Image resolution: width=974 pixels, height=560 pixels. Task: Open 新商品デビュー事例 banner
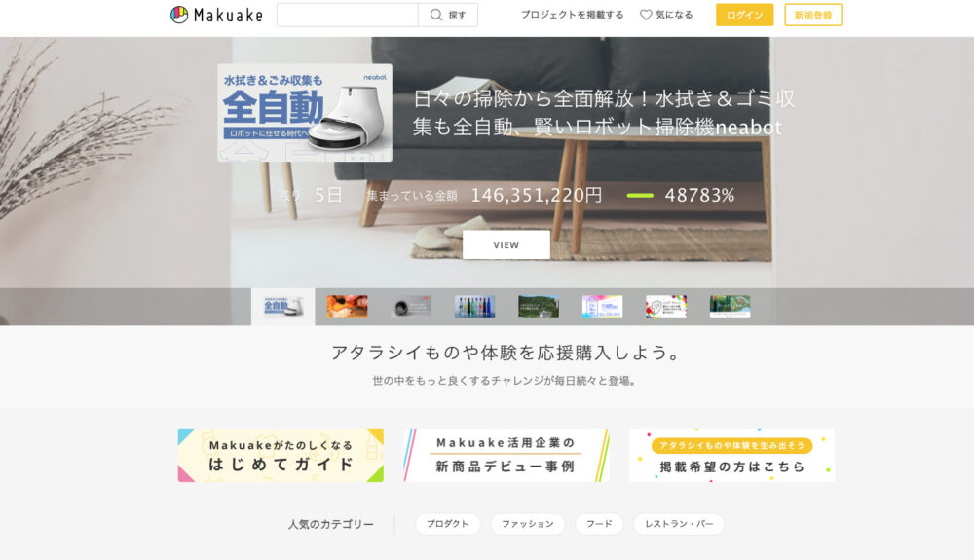[506, 455]
